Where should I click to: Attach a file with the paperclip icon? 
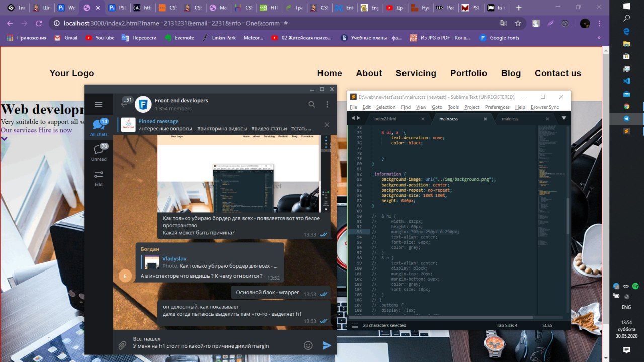click(x=122, y=345)
